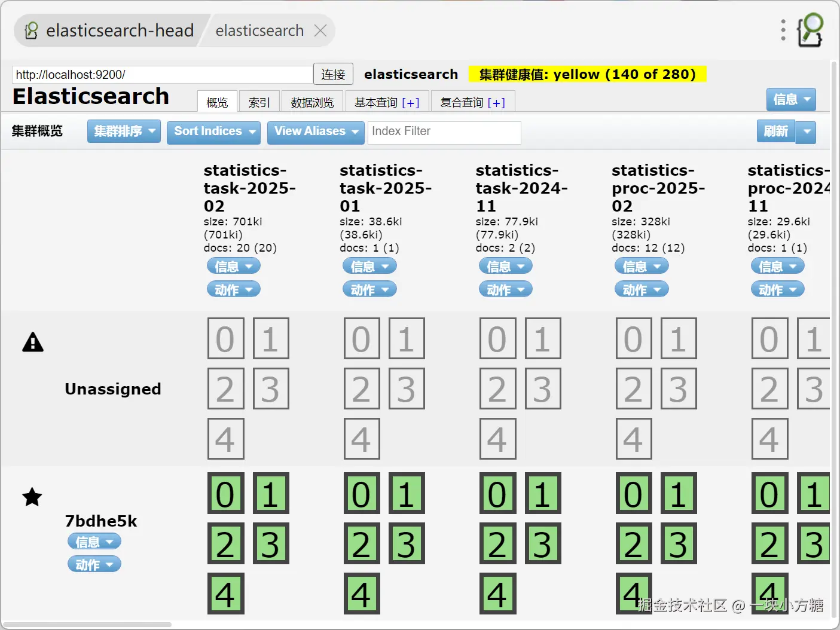Add a new 基本查询 tab with [+]
The width and height of the screenshot is (840, 630).
tap(411, 103)
